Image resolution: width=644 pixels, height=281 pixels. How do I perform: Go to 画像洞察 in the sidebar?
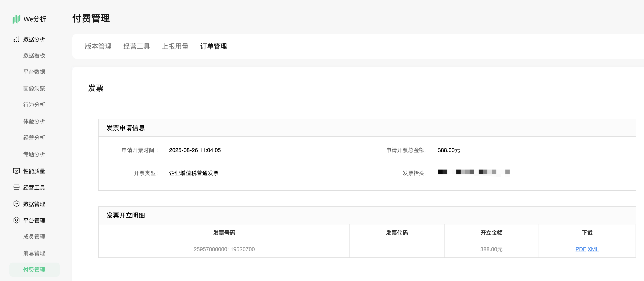(34, 88)
